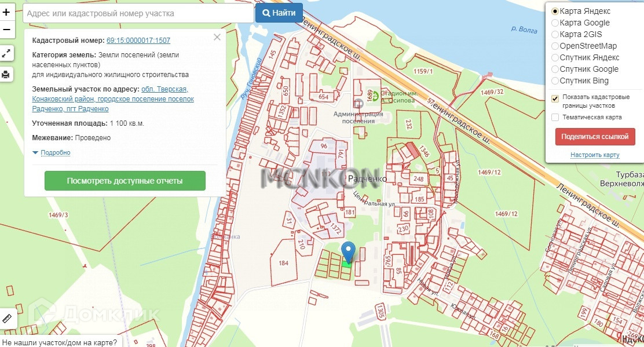The width and height of the screenshot is (644, 347).
Task: Zoom in with the plus button
Action: (6, 12)
